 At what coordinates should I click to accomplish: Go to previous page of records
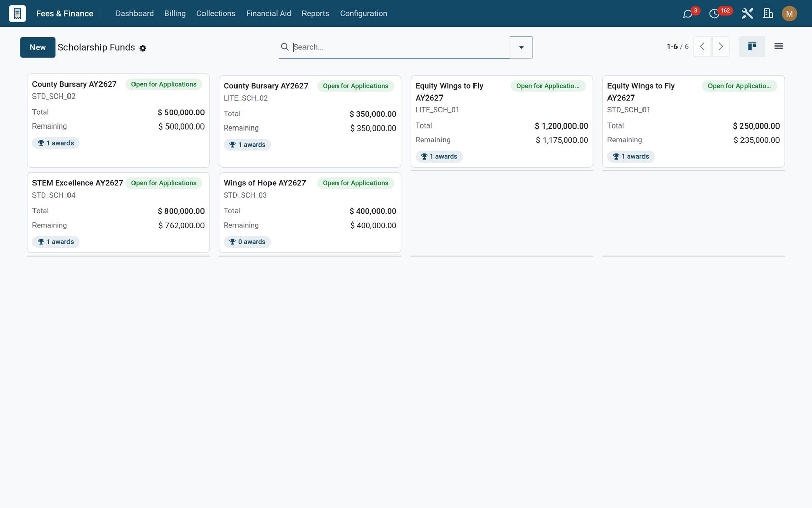pyautogui.click(x=702, y=47)
